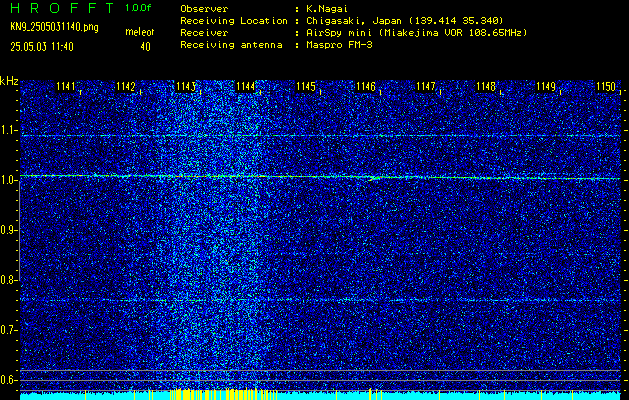
Task: Click the HROFFT title text
Action: 62,8
